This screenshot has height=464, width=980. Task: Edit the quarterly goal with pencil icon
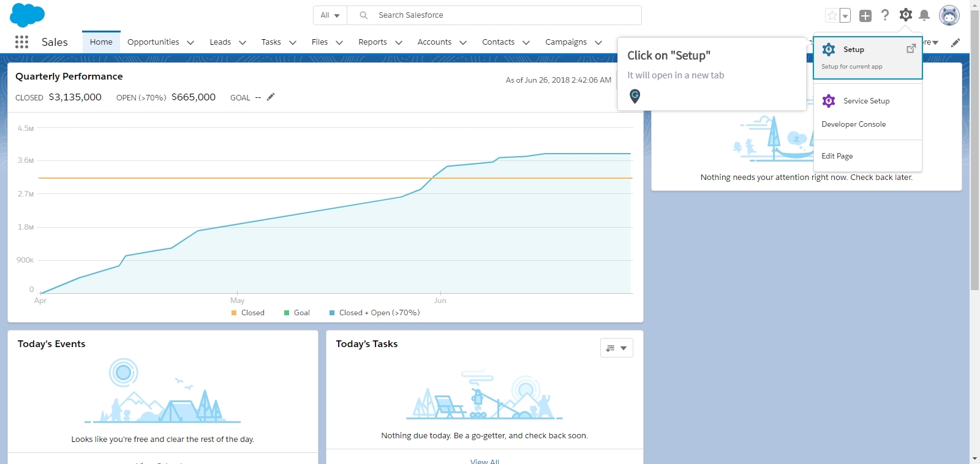271,97
